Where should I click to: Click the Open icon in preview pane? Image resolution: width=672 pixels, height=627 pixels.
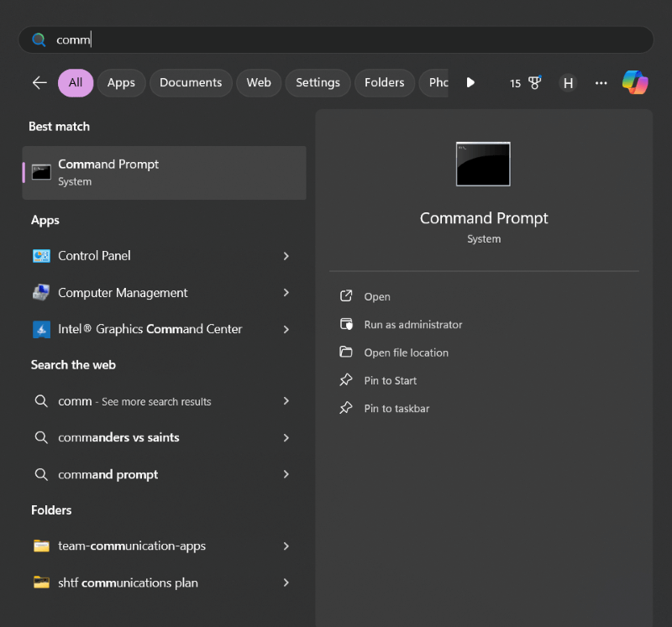(x=346, y=296)
